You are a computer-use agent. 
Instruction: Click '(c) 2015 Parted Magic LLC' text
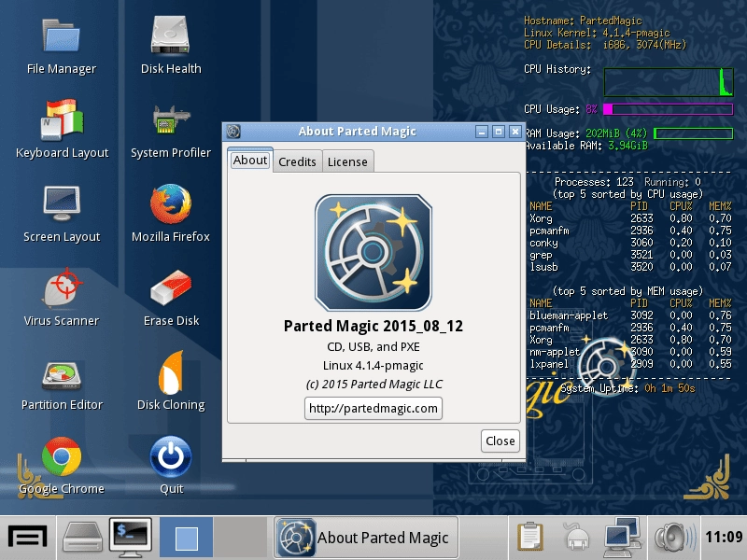(x=374, y=384)
